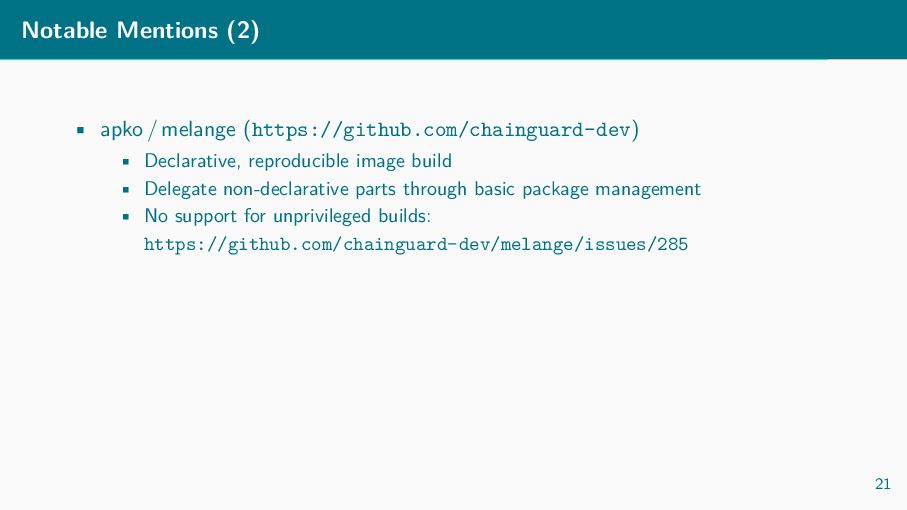Click the square bullet before 'apko'
The height and width of the screenshot is (510, 907).
[x=80, y=130]
